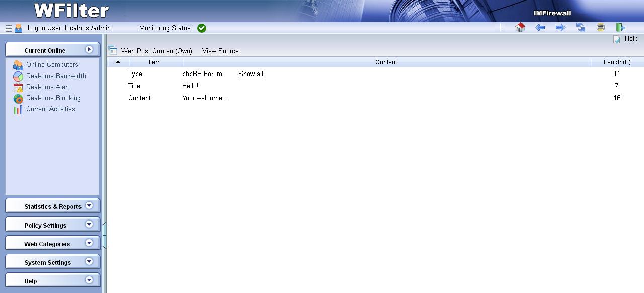The height and width of the screenshot is (293, 644).
Task: Expand the System Settings panel
Action: tap(53, 262)
